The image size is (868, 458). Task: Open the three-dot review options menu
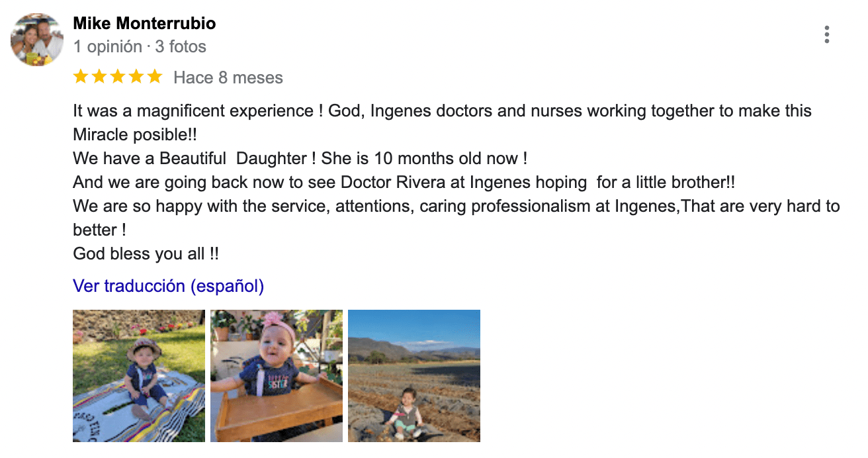[x=827, y=34]
